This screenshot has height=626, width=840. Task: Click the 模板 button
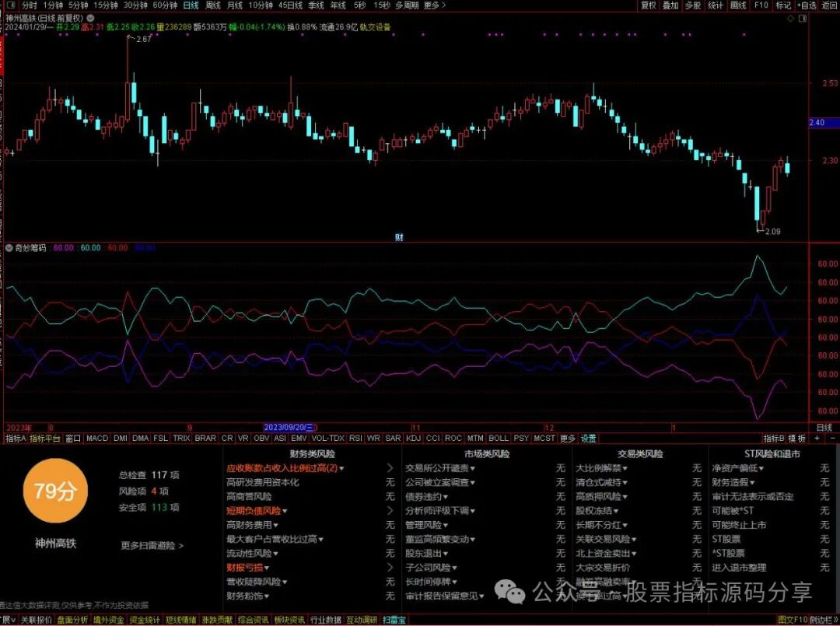(x=796, y=438)
